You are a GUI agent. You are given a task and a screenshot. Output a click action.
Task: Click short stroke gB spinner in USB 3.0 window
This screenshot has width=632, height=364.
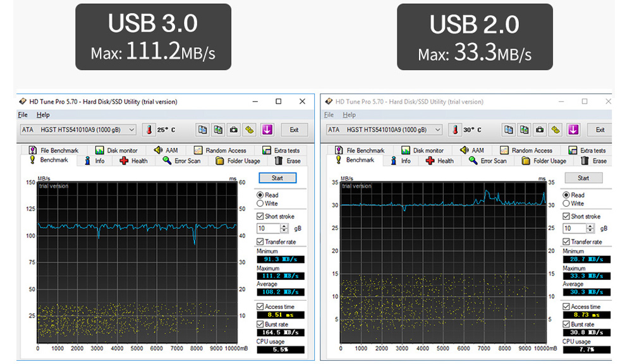(x=284, y=228)
